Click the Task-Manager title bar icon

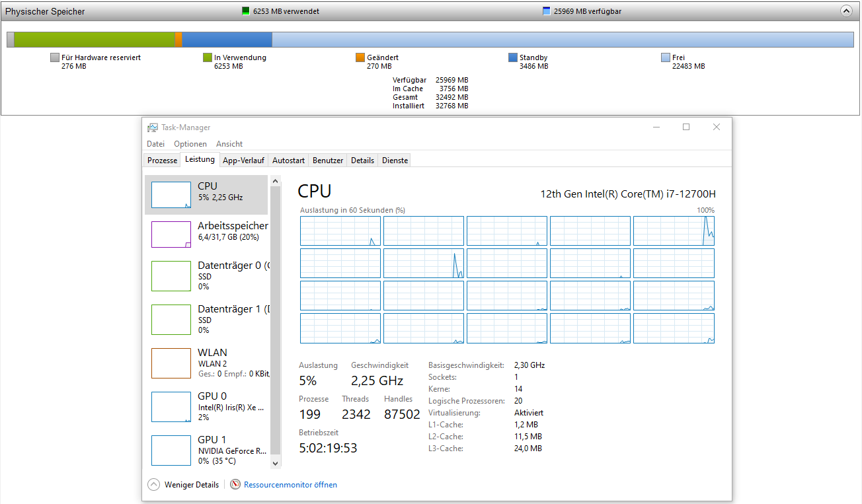coord(153,127)
